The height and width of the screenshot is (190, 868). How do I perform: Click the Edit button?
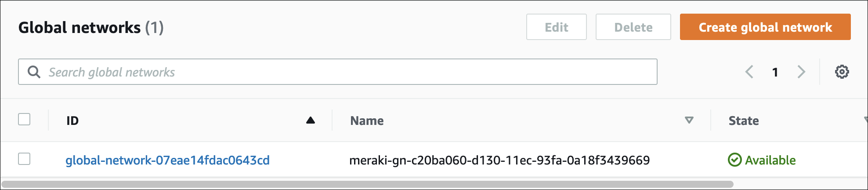pyautogui.click(x=556, y=27)
